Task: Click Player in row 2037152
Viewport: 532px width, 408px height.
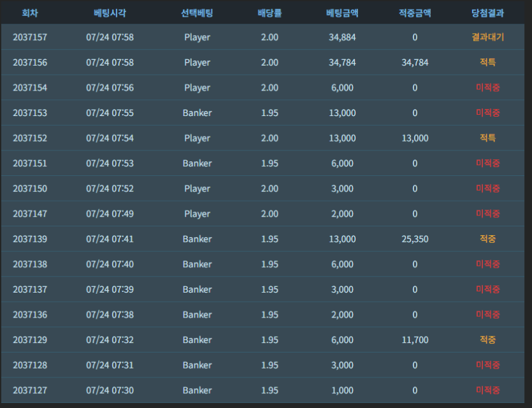Action: point(197,138)
